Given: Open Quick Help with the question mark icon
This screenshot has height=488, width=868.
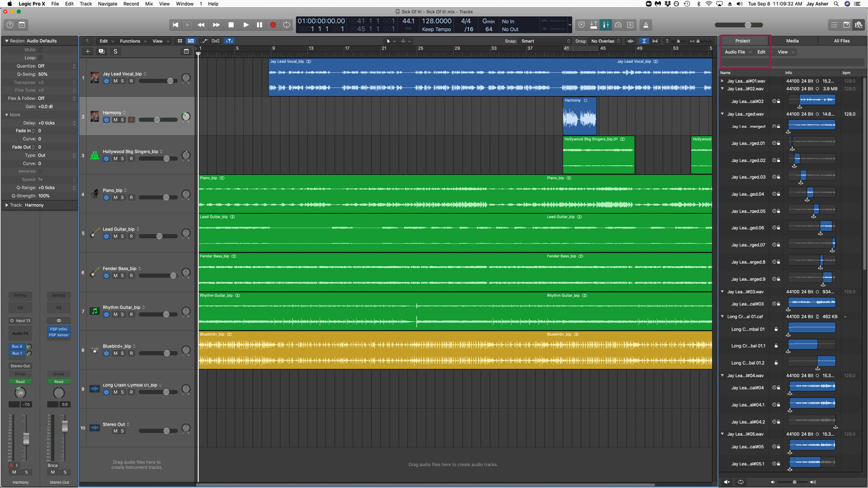Looking at the screenshot, I should [9, 25].
